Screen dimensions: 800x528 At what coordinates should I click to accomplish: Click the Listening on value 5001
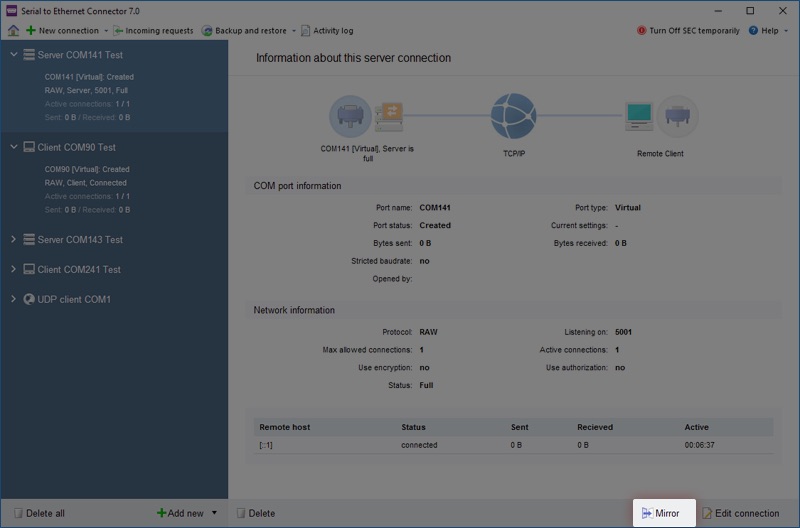623,332
